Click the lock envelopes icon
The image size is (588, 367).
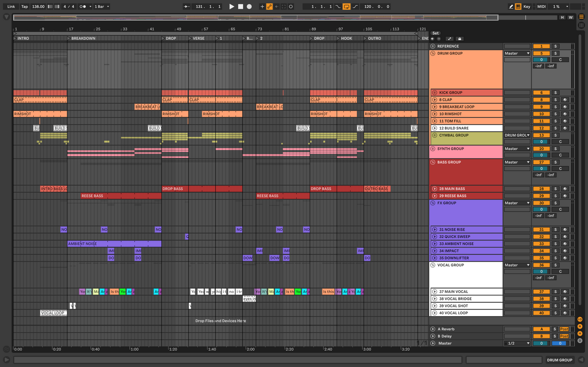coord(460,39)
